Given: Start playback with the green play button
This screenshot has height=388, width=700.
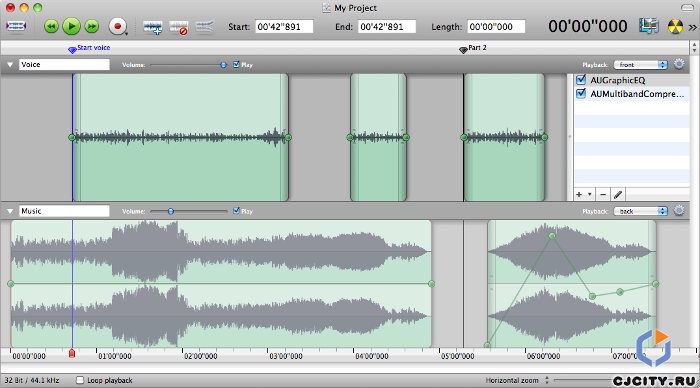Looking at the screenshot, I should tap(71, 27).
